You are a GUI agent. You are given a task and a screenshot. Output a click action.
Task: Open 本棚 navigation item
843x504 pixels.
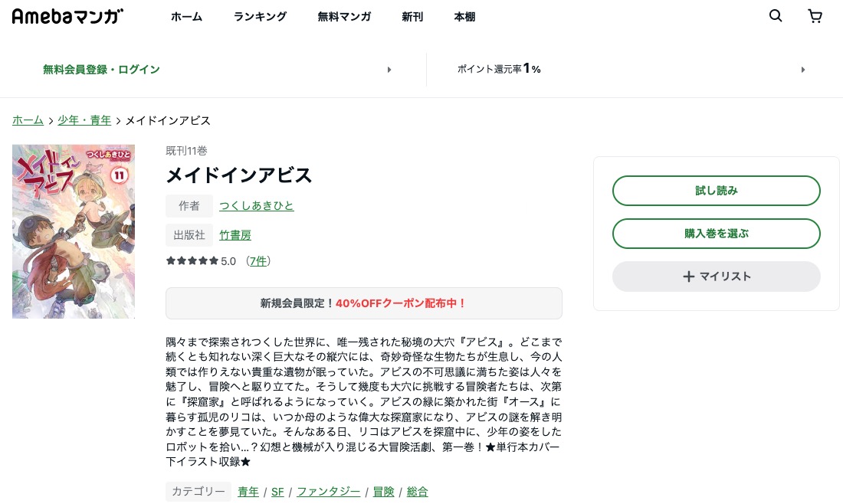tap(464, 17)
